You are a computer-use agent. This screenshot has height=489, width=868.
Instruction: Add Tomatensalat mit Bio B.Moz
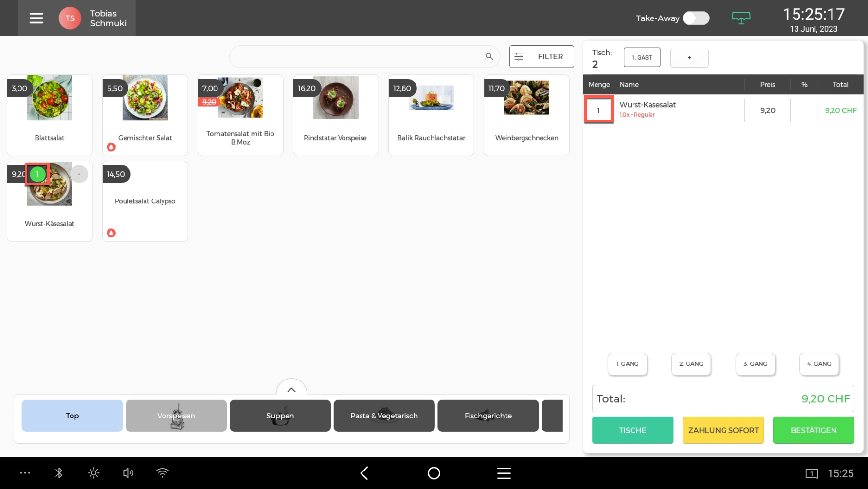240,115
